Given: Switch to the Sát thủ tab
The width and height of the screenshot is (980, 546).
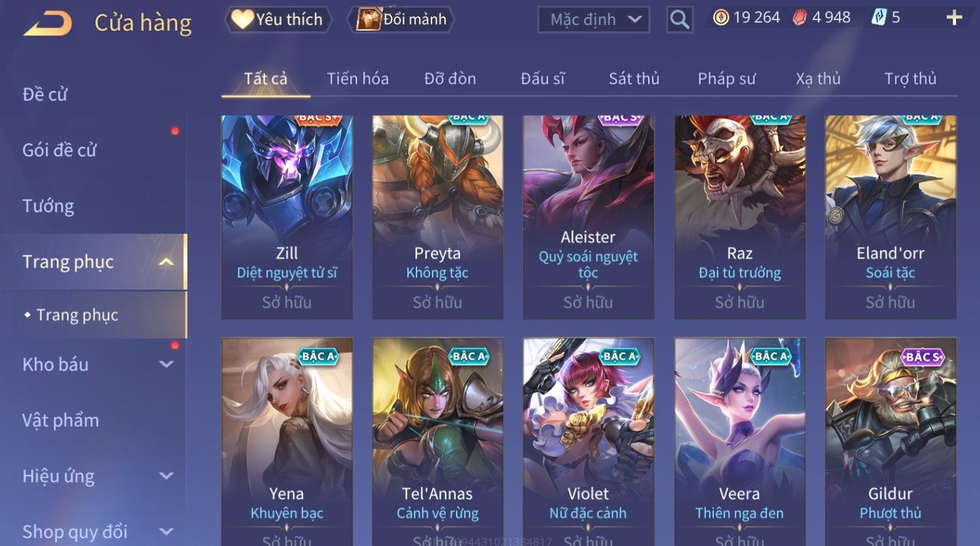Looking at the screenshot, I should point(634,79).
